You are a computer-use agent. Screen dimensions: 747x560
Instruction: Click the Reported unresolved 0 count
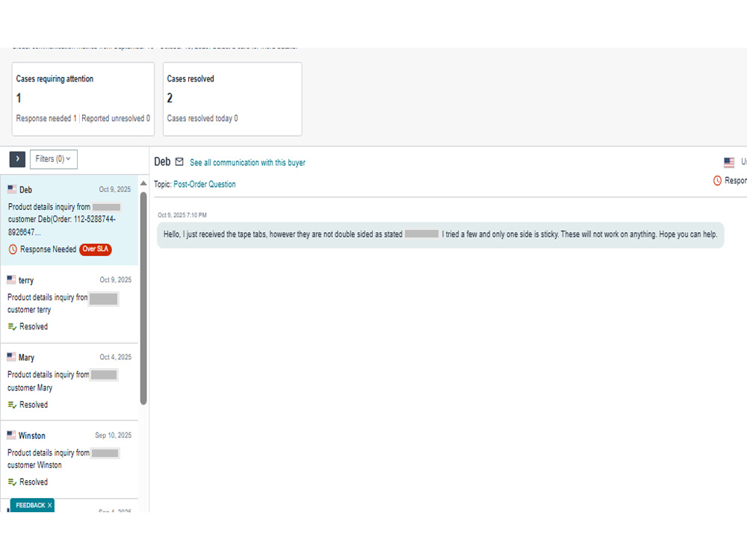coord(116,118)
